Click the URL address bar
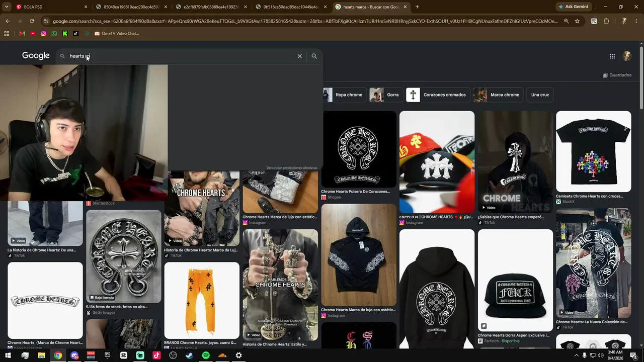Image resolution: width=644 pixels, height=362 pixels. [304, 21]
